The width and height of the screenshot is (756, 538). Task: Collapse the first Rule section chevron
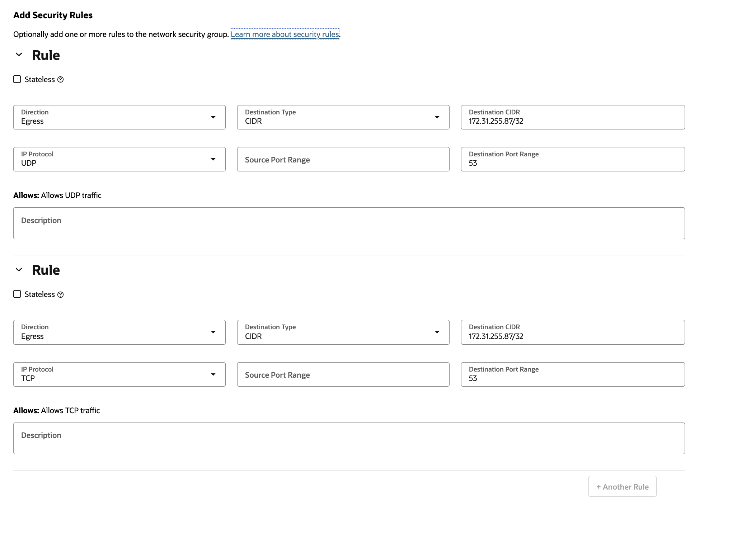click(x=19, y=55)
